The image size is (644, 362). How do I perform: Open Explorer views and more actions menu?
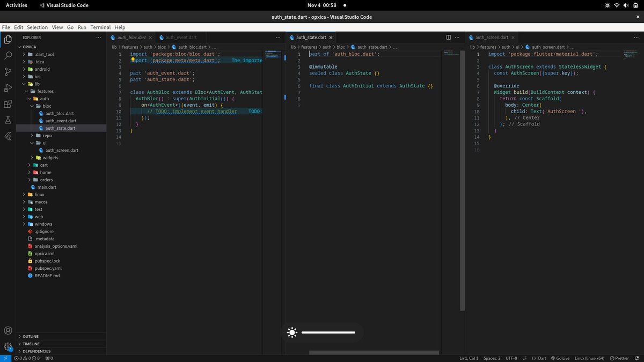tap(98, 38)
